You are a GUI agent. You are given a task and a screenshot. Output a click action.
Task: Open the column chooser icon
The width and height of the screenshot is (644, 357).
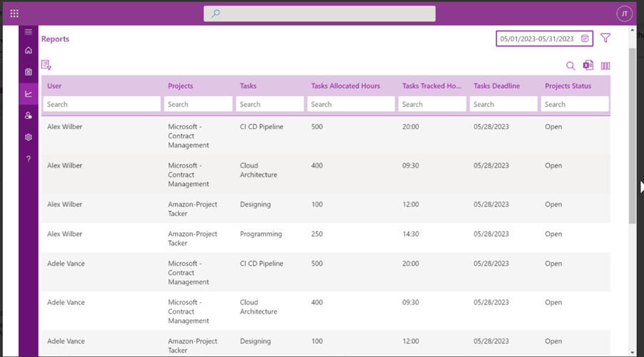tap(605, 66)
